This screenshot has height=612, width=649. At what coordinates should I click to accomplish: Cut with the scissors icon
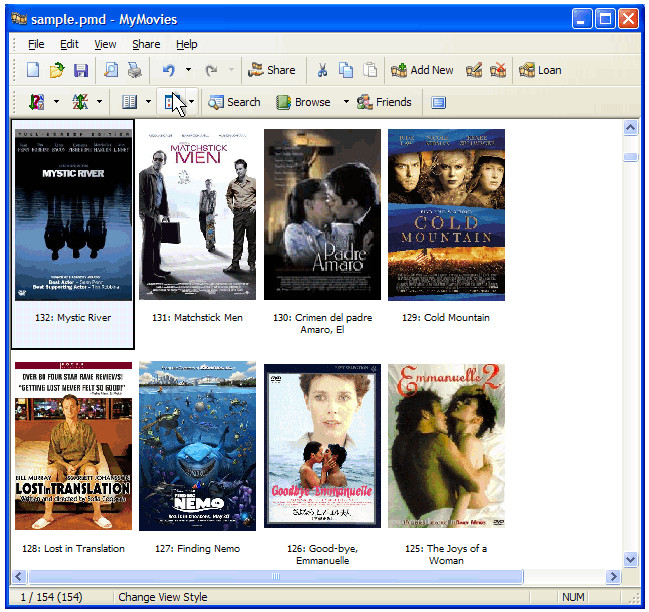[322, 70]
